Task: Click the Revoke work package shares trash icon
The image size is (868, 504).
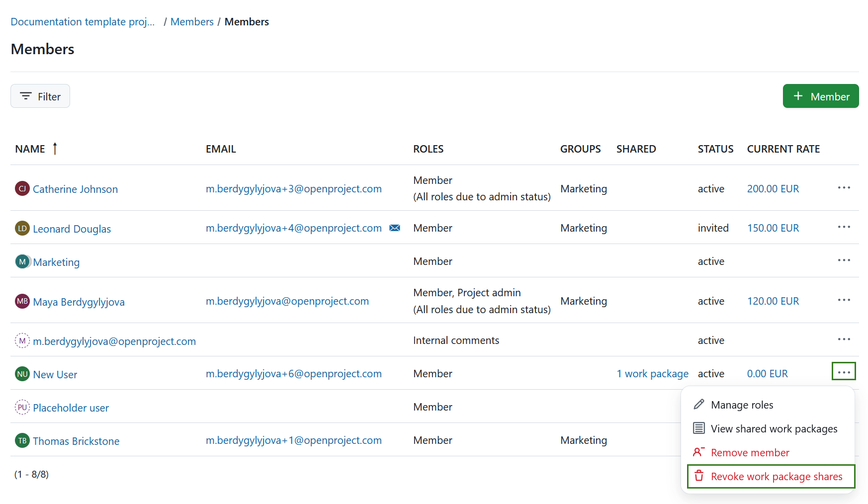Action: coord(699,476)
